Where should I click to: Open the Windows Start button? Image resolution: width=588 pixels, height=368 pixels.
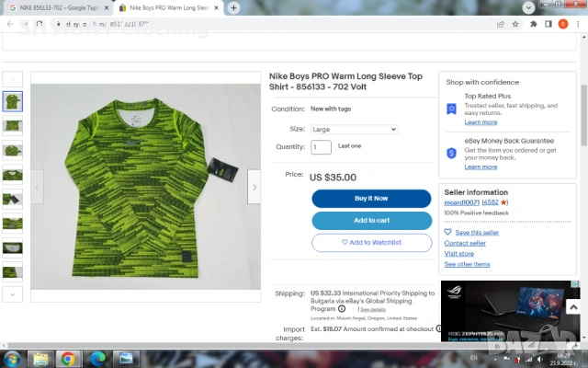12,359
